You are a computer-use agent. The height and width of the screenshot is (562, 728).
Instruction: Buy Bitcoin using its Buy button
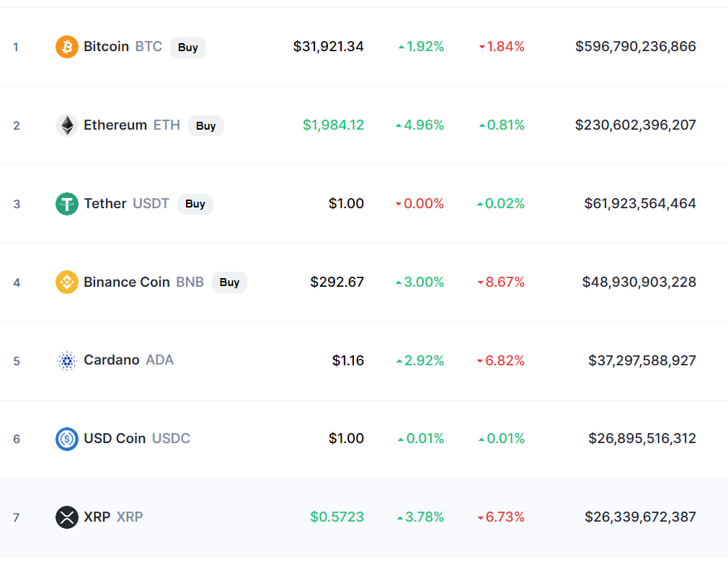click(x=188, y=48)
